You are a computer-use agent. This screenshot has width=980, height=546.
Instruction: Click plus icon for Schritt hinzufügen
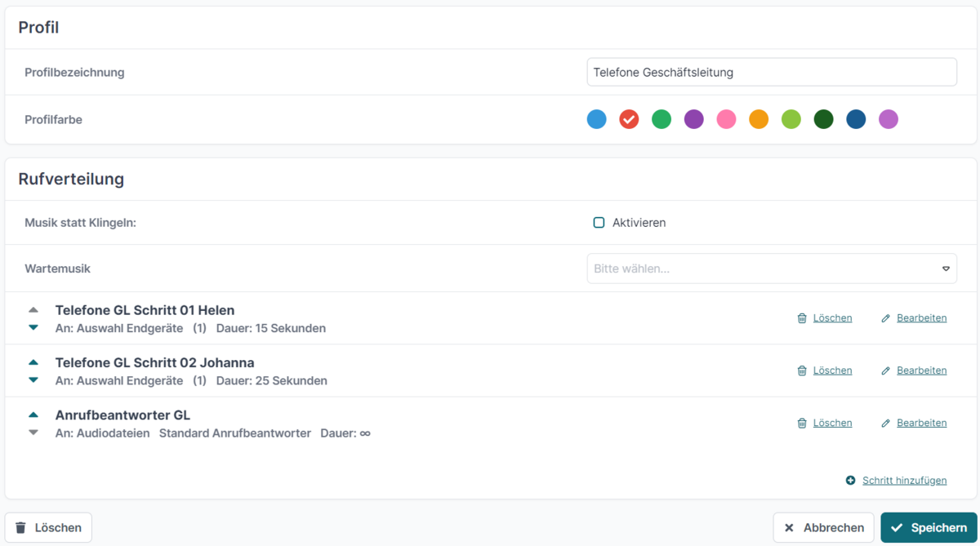tap(850, 481)
